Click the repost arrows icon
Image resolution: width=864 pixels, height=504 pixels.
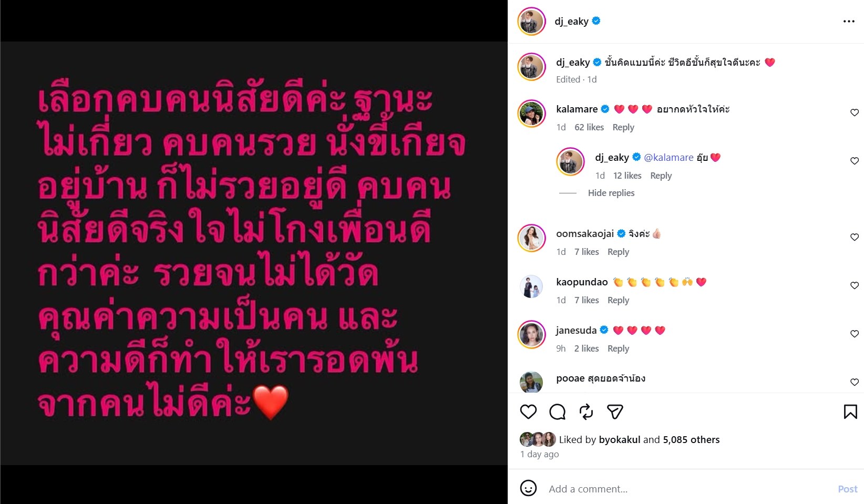[586, 412]
